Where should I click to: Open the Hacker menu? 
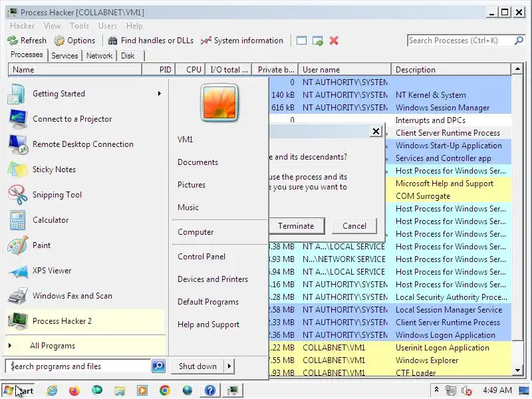[x=22, y=26]
